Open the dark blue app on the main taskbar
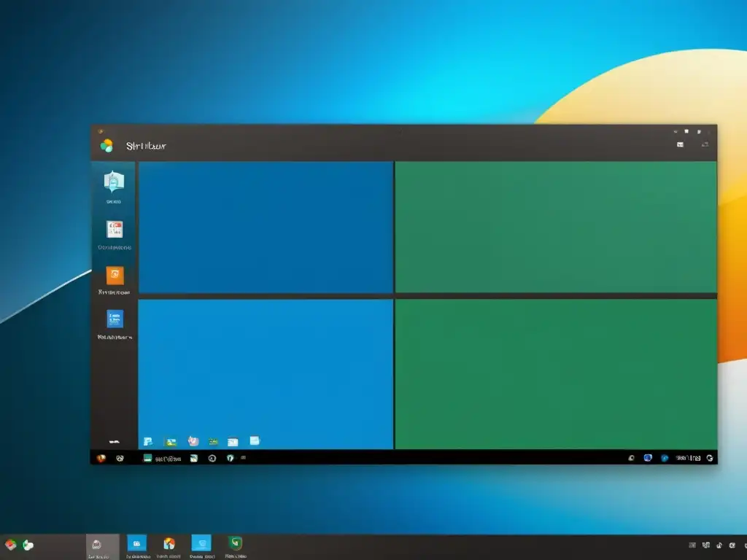Image resolution: width=747 pixels, height=560 pixels. point(136,543)
